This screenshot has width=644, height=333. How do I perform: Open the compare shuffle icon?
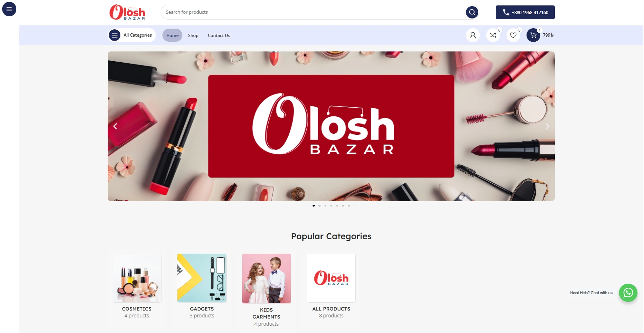493,35
